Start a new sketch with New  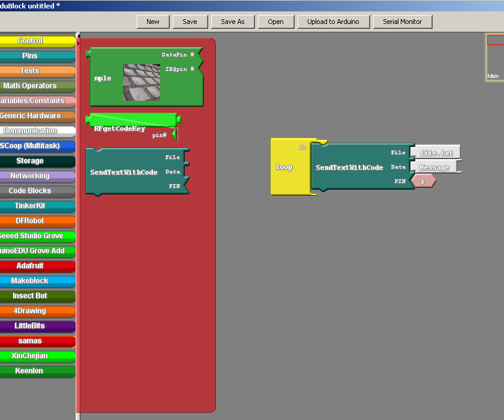point(153,22)
